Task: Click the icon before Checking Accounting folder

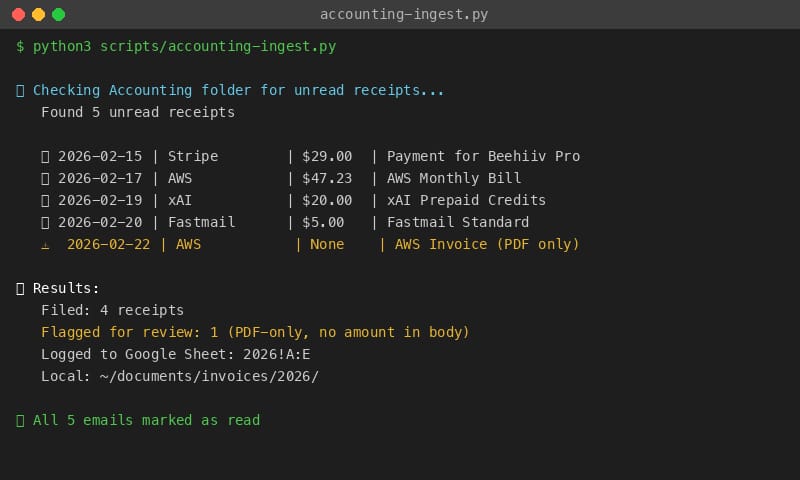Action: click(20, 91)
